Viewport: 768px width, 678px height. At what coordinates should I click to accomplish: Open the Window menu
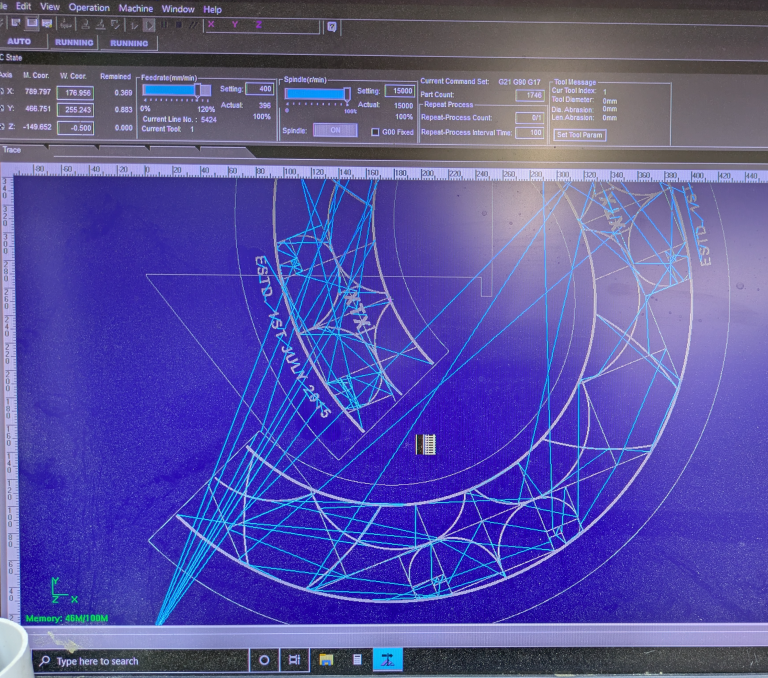[178, 9]
